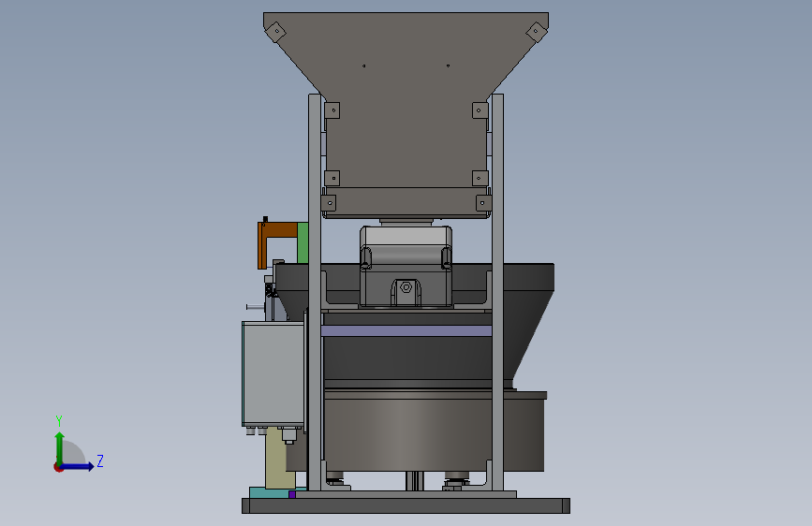Select the top-right corner bracket of hopper
812x526 pixels.
[537, 32]
